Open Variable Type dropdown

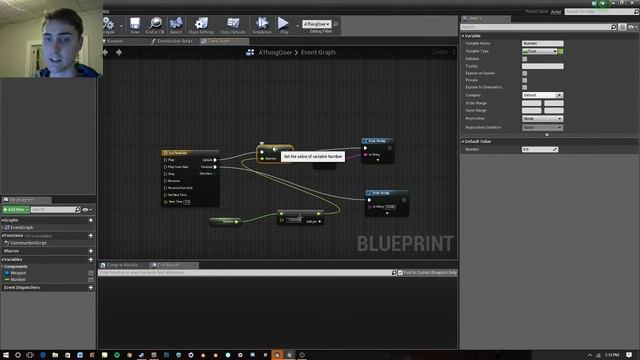point(540,51)
